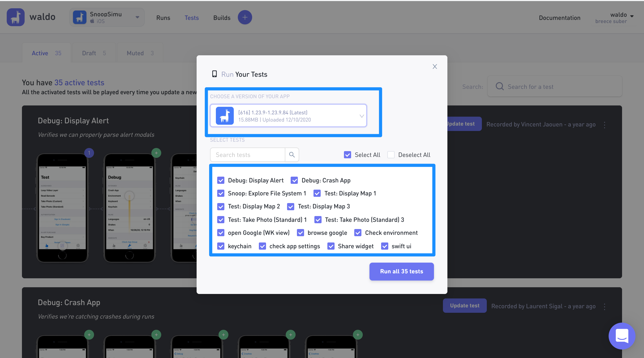Click the magnifier icon in Search for a test
Screen dimensions: 644x358
(500, 86)
